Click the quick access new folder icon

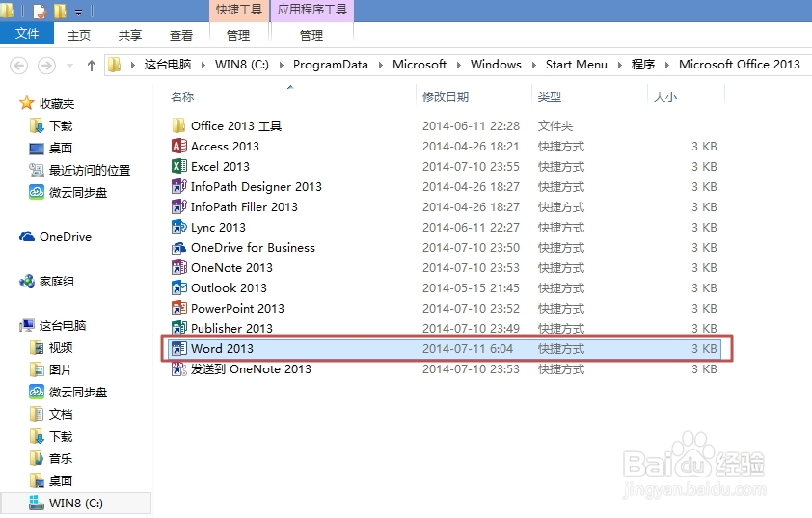pyautogui.click(x=60, y=11)
